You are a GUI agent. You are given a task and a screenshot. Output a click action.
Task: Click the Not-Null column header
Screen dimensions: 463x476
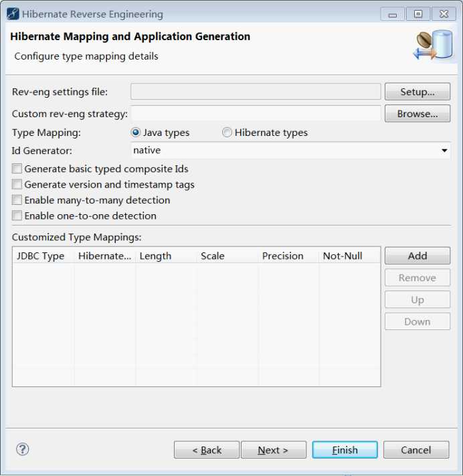click(349, 256)
